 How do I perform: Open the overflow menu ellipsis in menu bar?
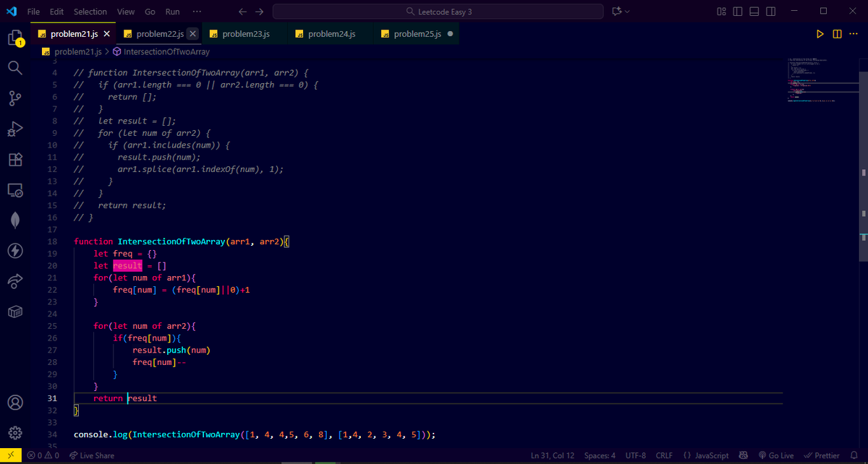[197, 12]
